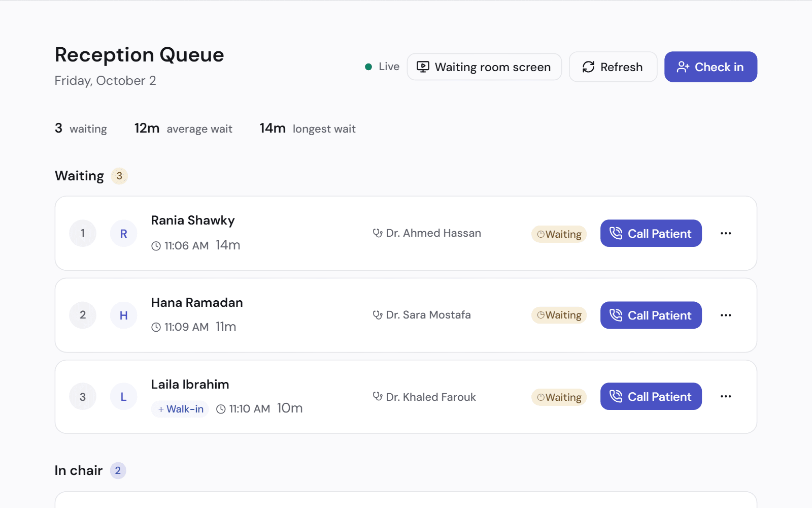Call patient Rania Shawky
Viewport: 812px width, 508px height.
click(x=651, y=233)
